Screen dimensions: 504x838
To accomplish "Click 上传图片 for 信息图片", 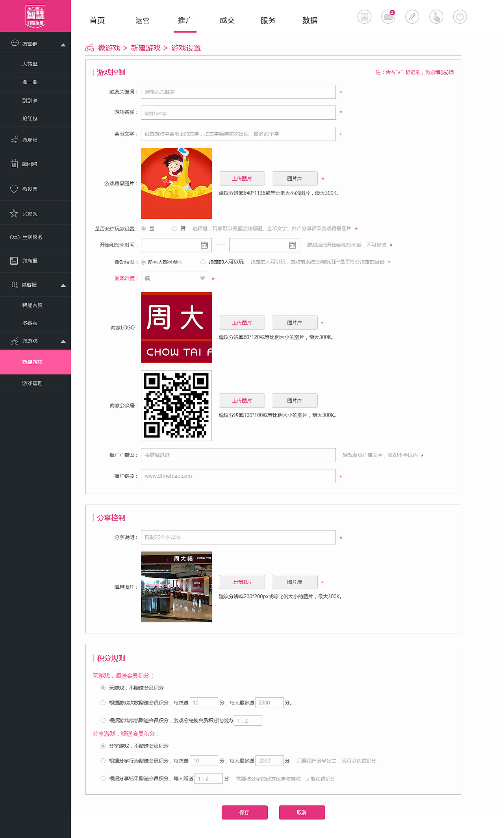I will click(x=242, y=582).
